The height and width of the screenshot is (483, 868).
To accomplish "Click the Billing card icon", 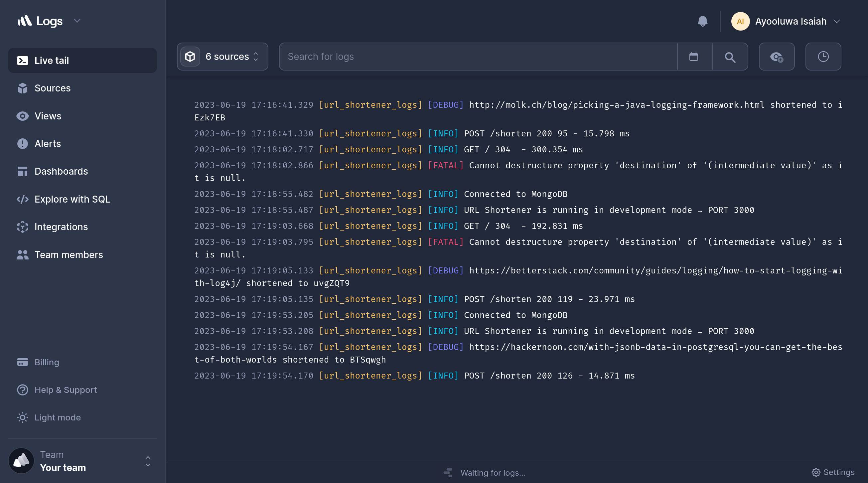I will [23, 362].
